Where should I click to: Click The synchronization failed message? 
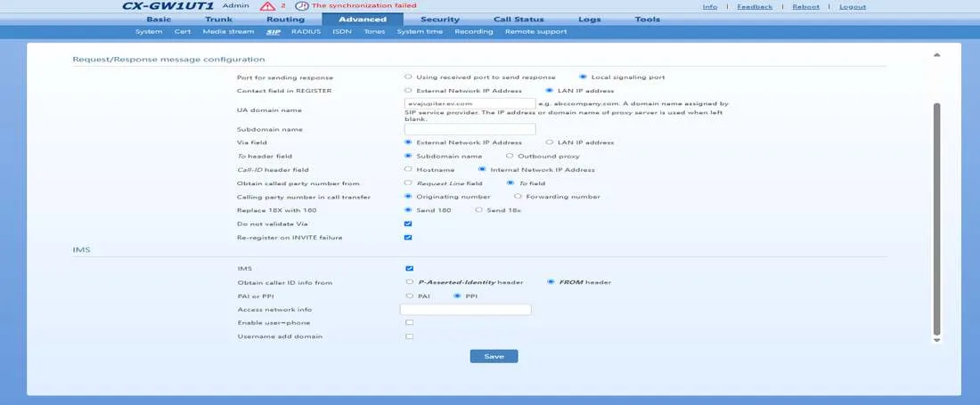pos(363,5)
